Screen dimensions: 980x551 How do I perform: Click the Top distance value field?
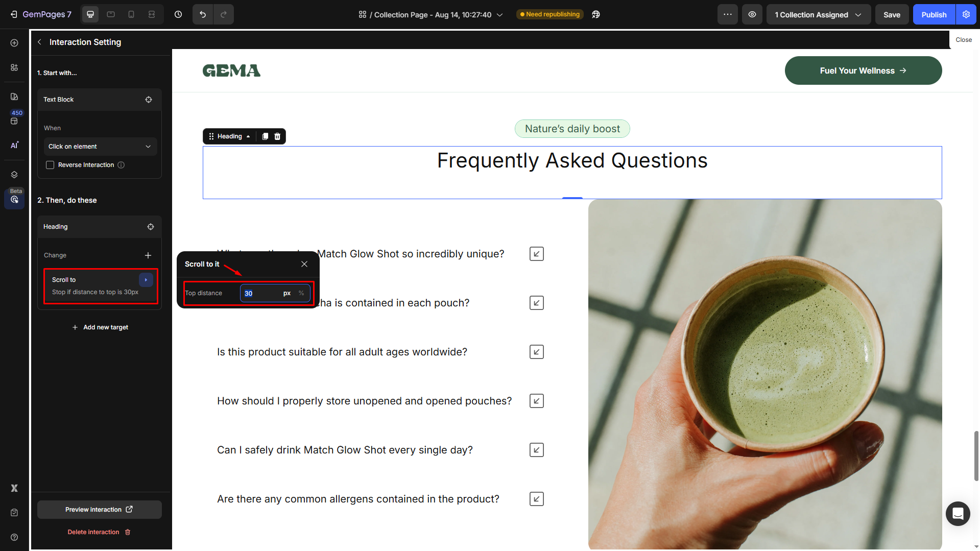(x=260, y=293)
